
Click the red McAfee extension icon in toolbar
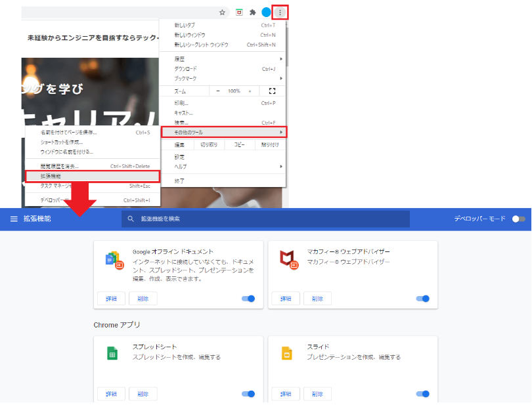239,12
